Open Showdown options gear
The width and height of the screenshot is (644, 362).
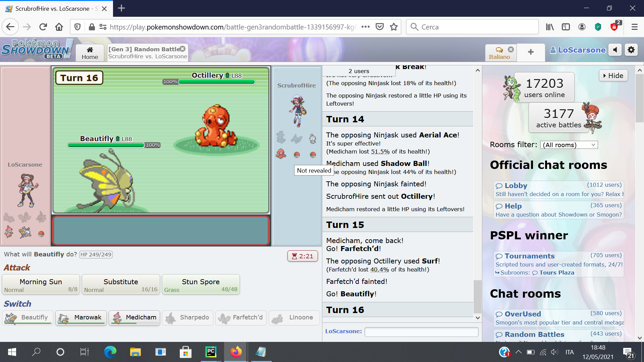[x=631, y=50]
